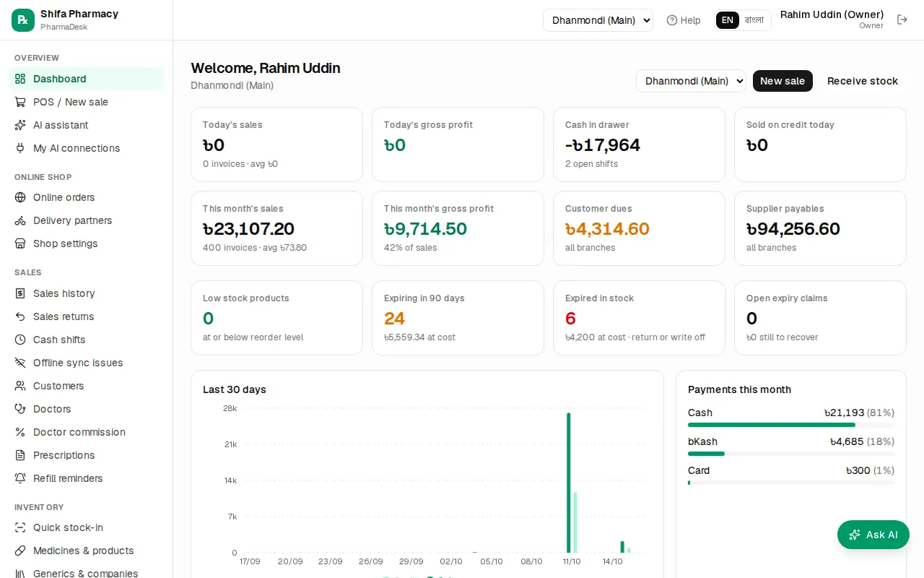Click the stethoscope icon for Doctors
The width and height of the screenshot is (924, 578).
(x=20, y=409)
